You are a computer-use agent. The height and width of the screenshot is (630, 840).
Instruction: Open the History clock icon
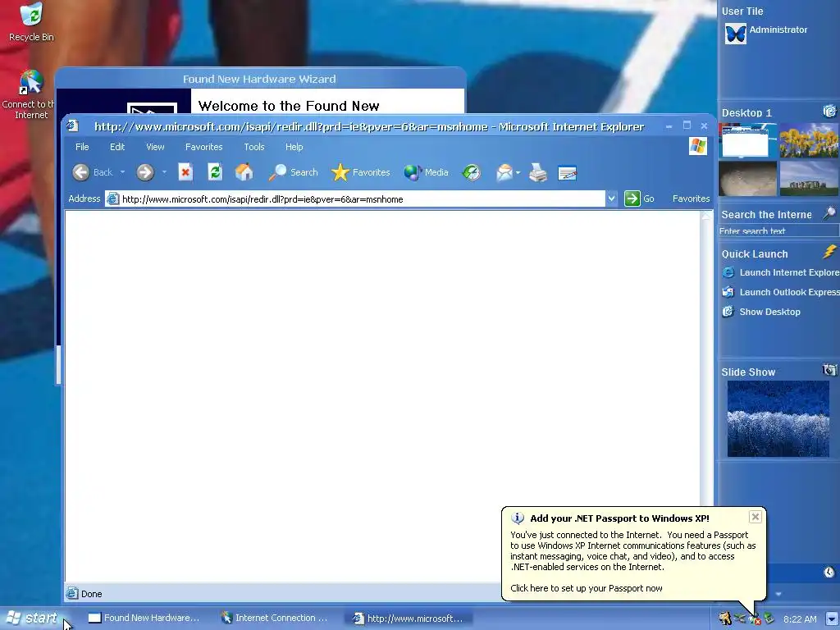pos(472,172)
